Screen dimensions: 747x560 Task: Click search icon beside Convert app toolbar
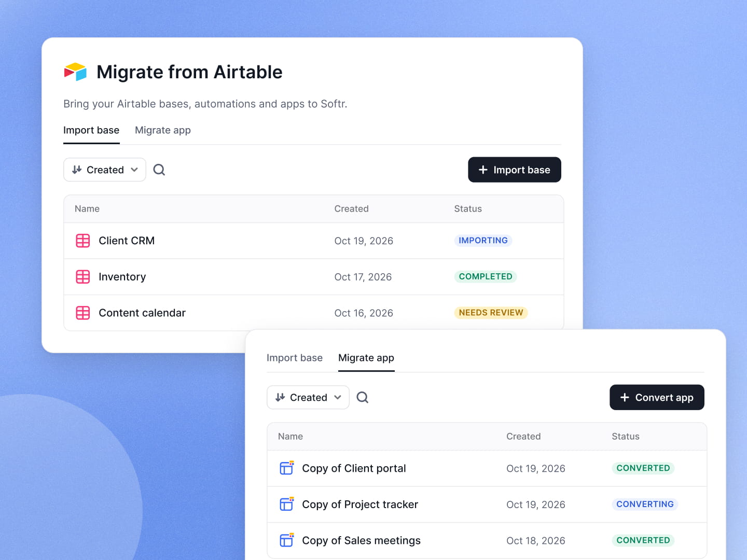(363, 397)
